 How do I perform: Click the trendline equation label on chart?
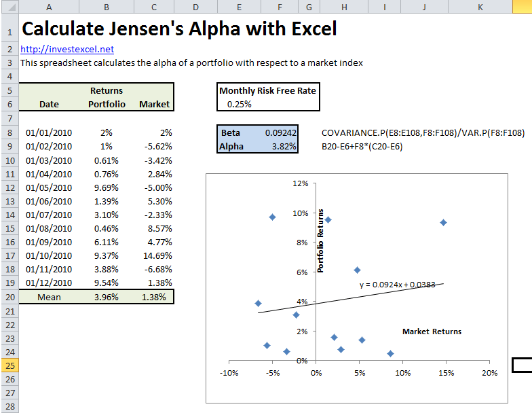point(400,285)
